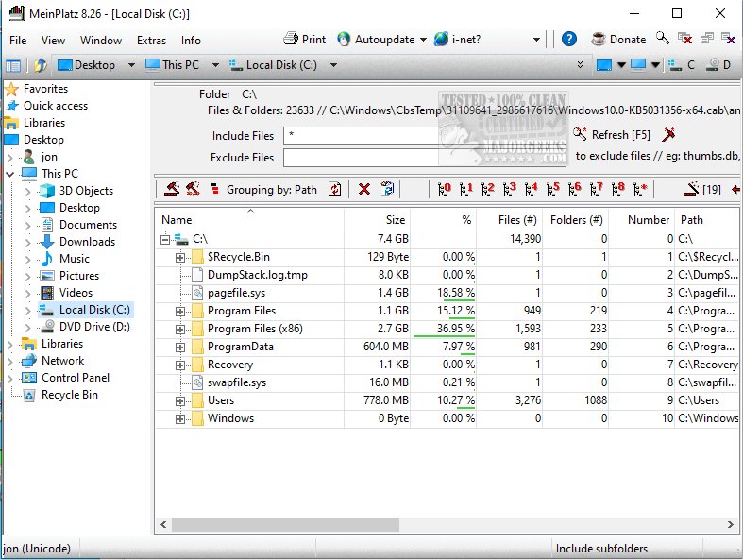The height and width of the screenshot is (560, 743).
Task: Click the red pin icon next to Refresh
Action: pyautogui.click(x=668, y=135)
